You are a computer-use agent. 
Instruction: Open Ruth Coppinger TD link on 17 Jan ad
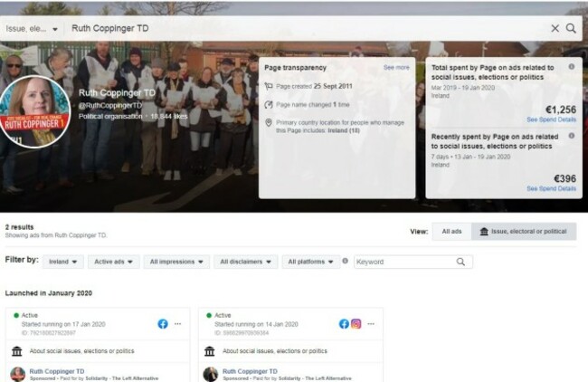[57, 371]
